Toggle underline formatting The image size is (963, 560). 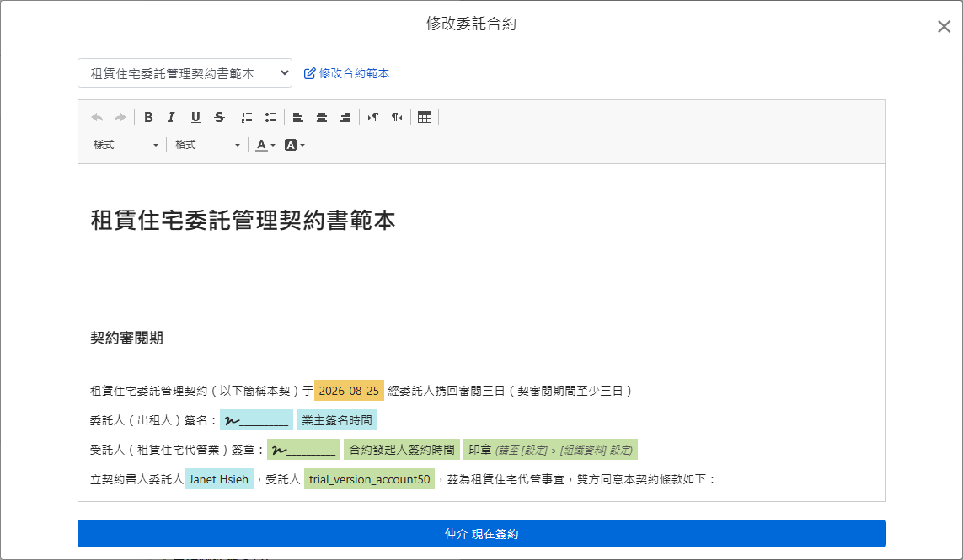tap(195, 117)
